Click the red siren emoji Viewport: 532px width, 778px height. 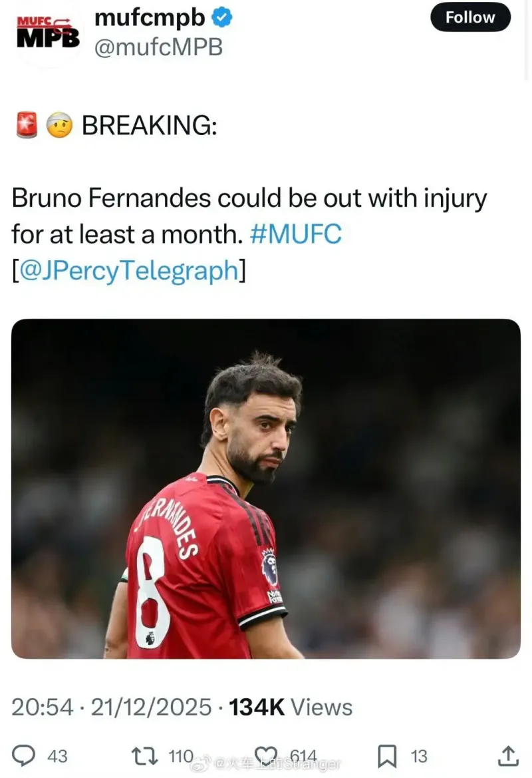pos(27,124)
